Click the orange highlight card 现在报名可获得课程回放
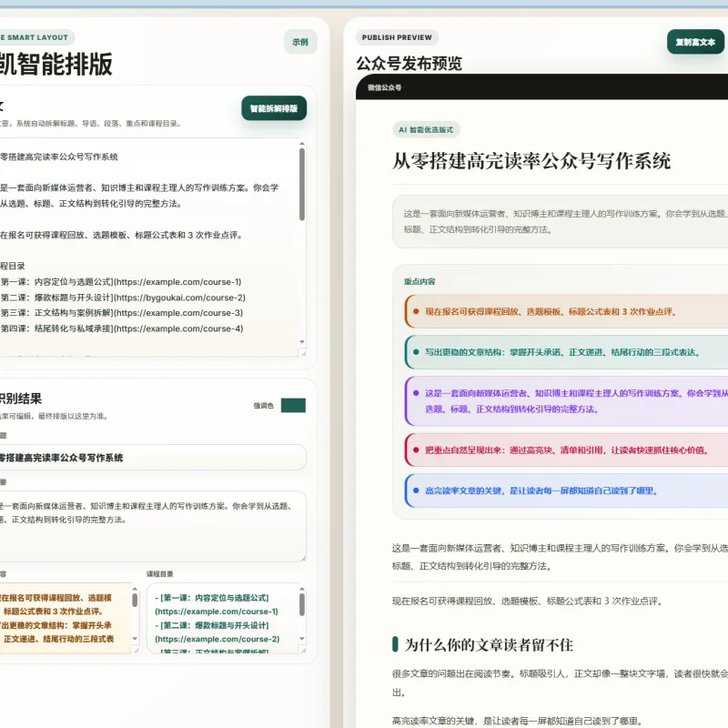This screenshot has height=728, width=728. point(566,311)
